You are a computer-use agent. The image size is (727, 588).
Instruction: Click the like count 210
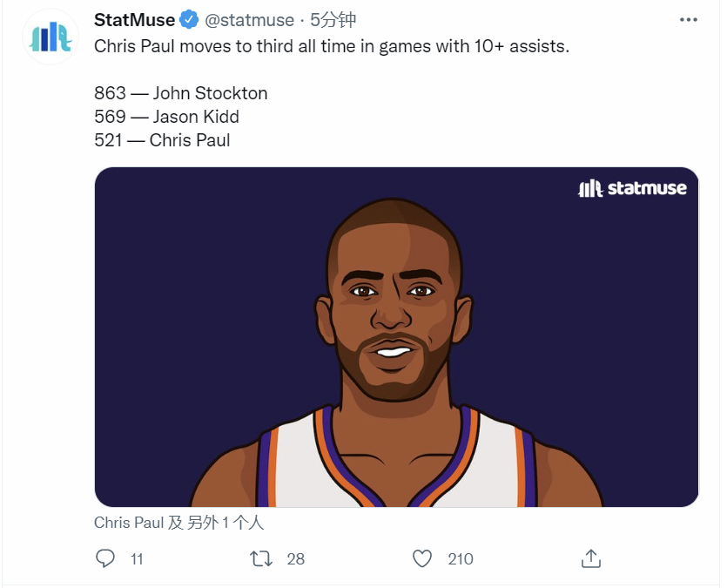461,559
